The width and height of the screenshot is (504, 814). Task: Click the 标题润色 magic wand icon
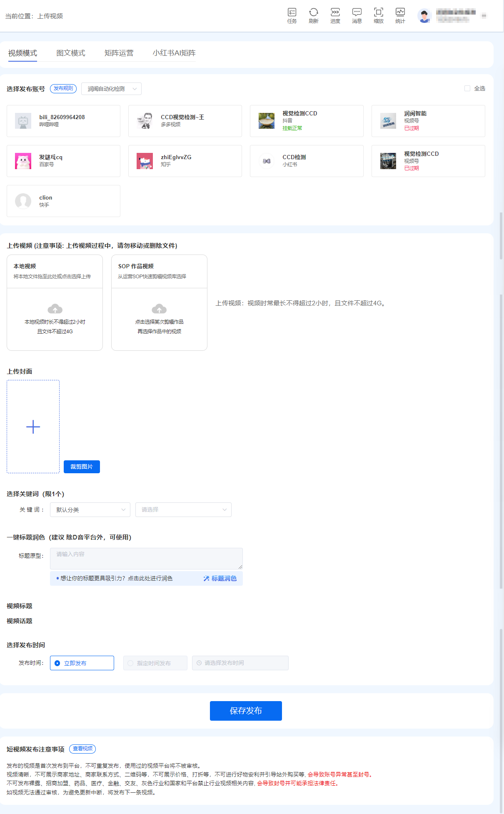click(206, 578)
